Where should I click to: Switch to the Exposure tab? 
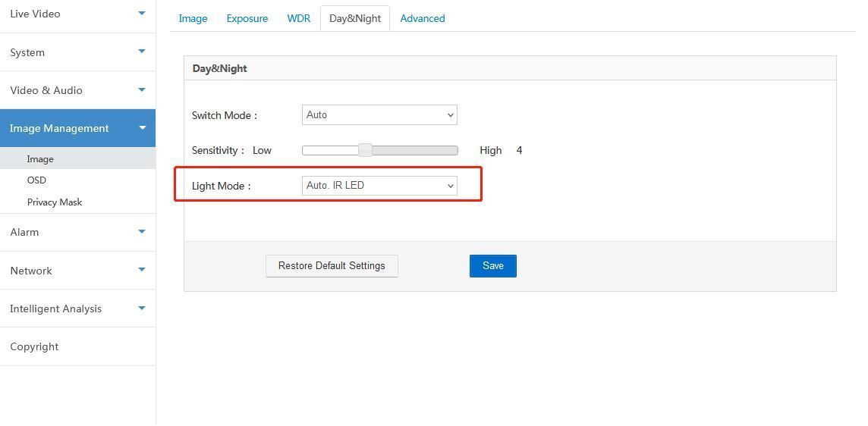247,18
